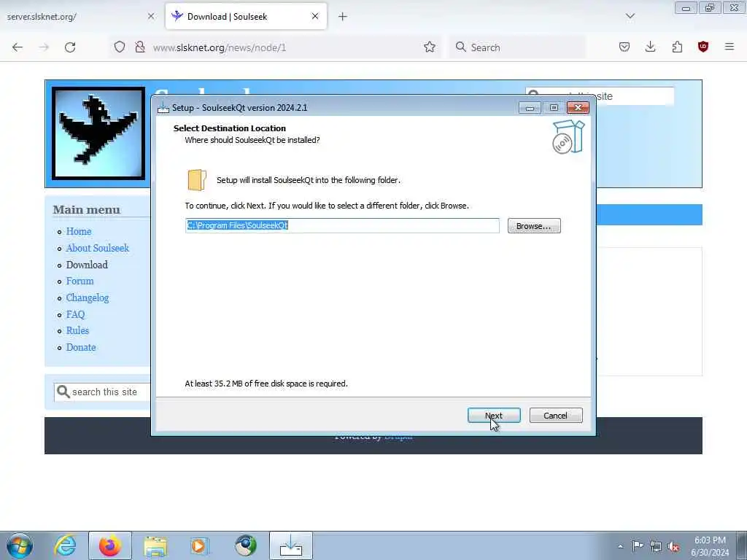The height and width of the screenshot is (560, 747).
Task: Show hidden system tray icons
Action: point(620,546)
